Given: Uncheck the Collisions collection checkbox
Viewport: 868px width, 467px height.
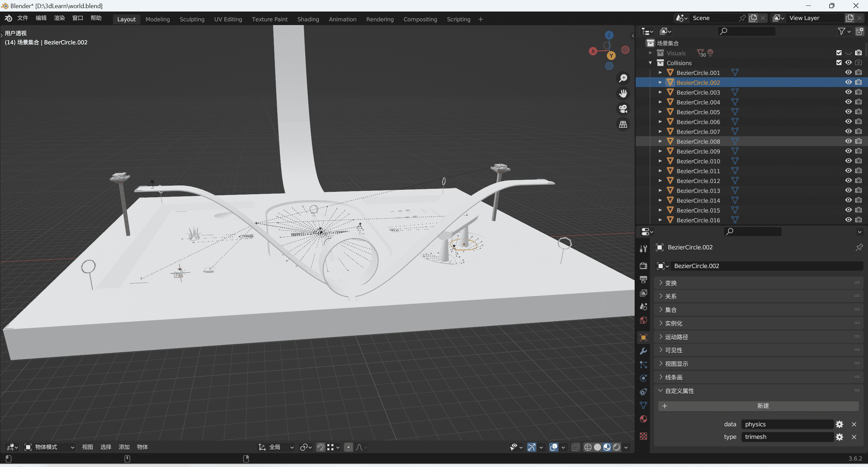Looking at the screenshot, I should [839, 63].
